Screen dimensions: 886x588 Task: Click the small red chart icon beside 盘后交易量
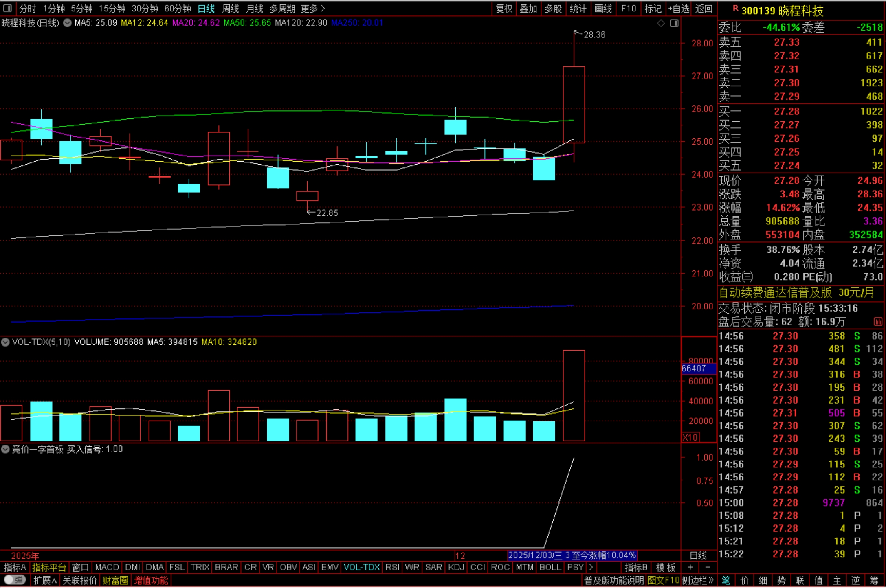pos(878,322)
